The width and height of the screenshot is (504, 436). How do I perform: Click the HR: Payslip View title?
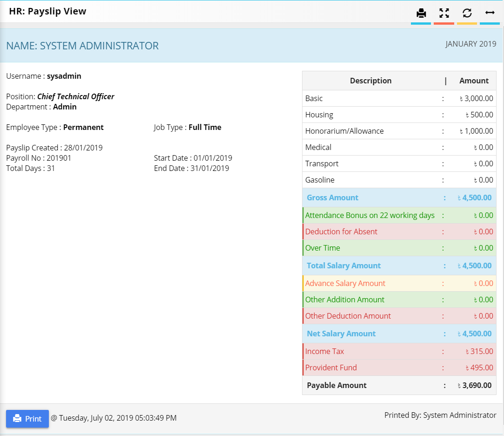point(47,11)
